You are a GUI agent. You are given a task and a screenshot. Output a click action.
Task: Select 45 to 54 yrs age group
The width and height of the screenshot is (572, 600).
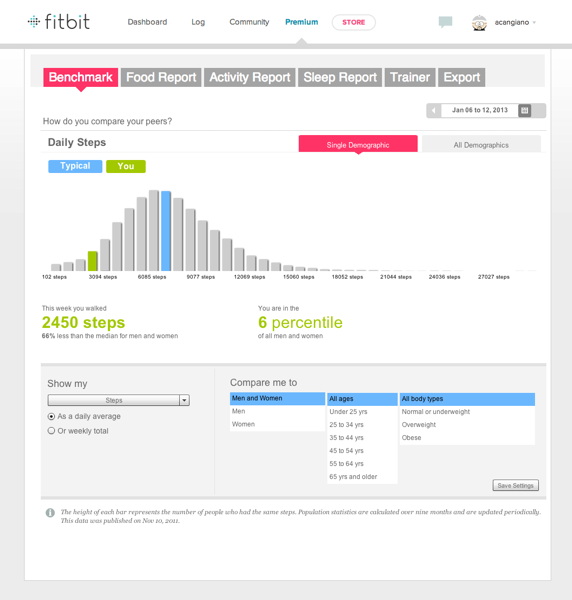[362, 451]
